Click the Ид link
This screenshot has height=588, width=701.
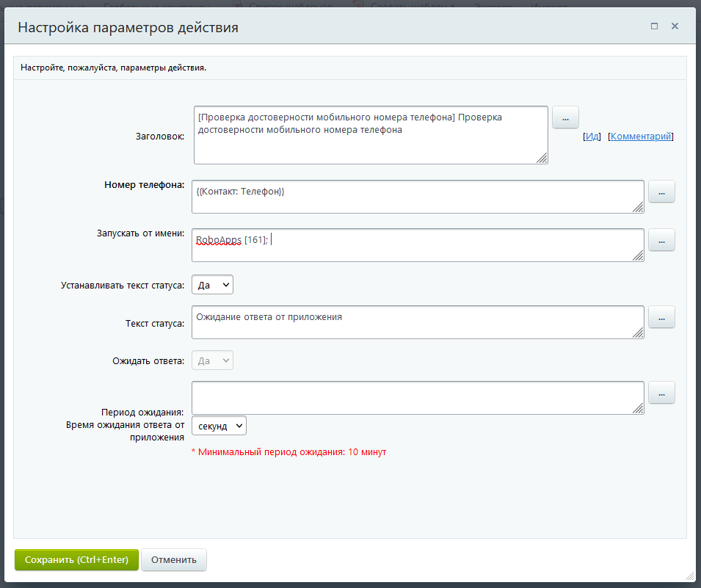pyautogui.click(x=592, y=137)
